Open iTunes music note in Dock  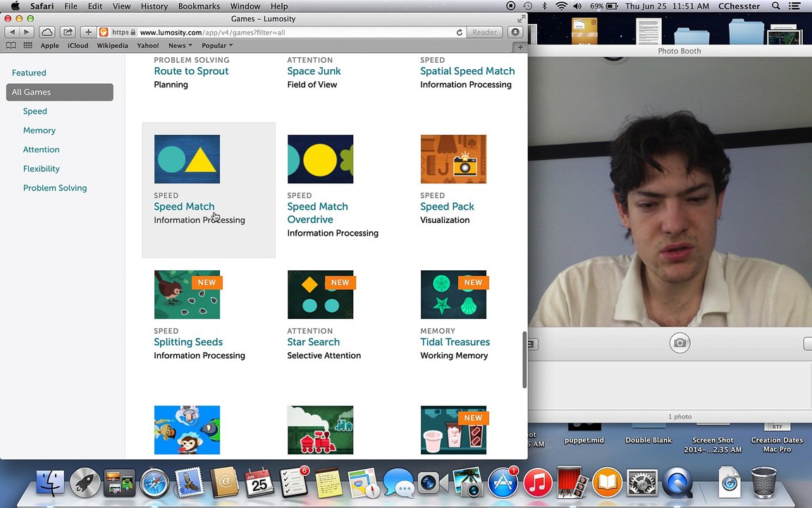(x=538, y=483)
